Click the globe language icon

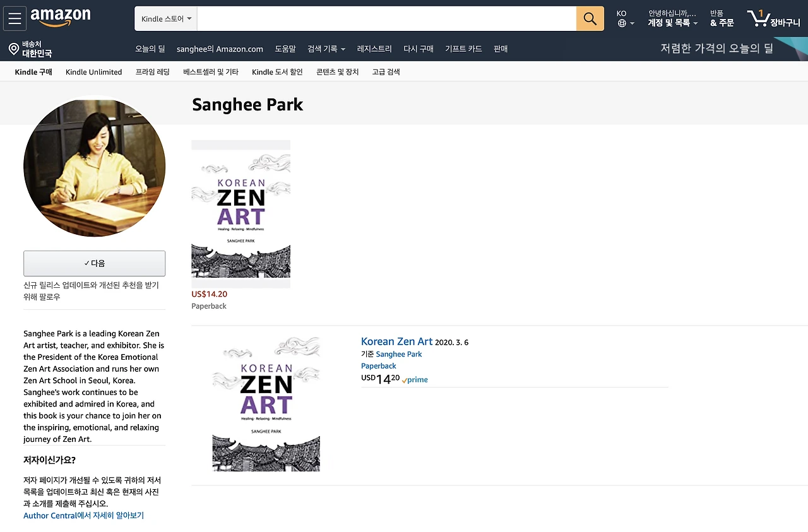pyautogui.click(x=622, y=23)
